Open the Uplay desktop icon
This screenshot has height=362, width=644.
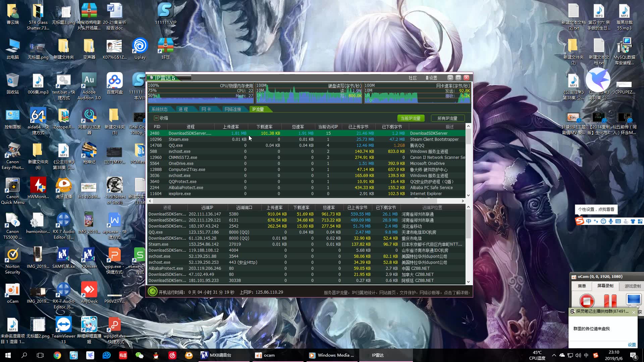(140, 49)
